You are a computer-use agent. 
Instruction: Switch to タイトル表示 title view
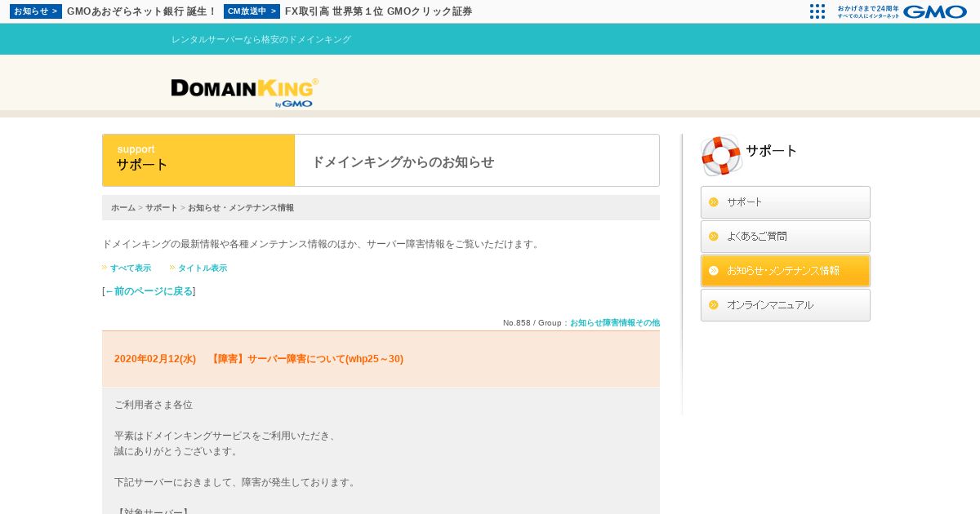(203, 268)
